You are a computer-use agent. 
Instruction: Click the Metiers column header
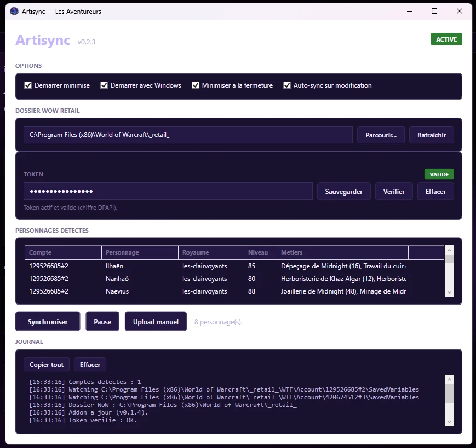[342, 252]
